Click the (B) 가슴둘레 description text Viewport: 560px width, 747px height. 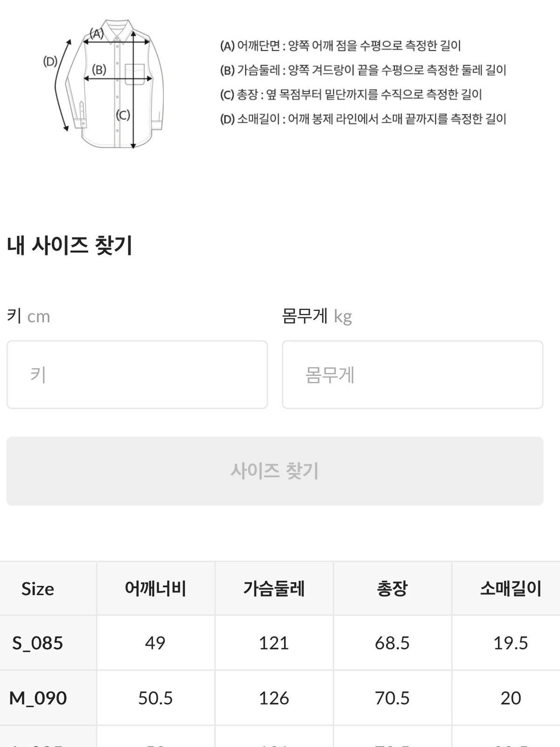click(x=363, y=70)
